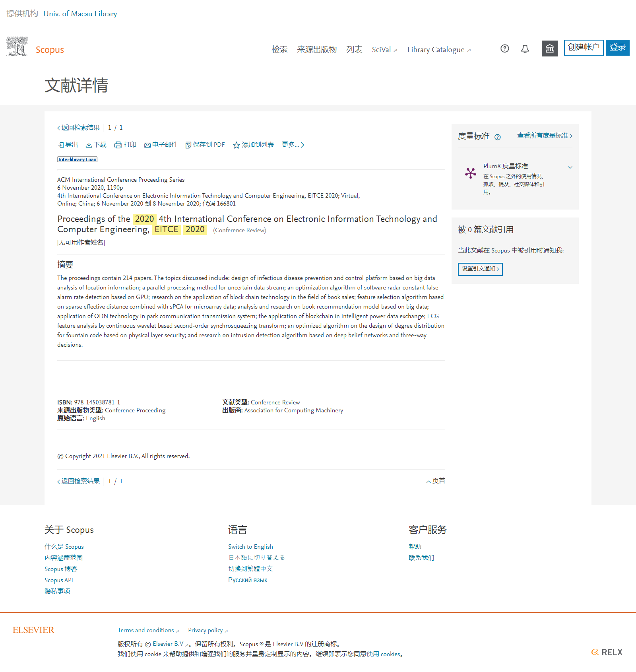Jump to top via 页首 link
Screen dimensions: 636x672
(436, 481)
